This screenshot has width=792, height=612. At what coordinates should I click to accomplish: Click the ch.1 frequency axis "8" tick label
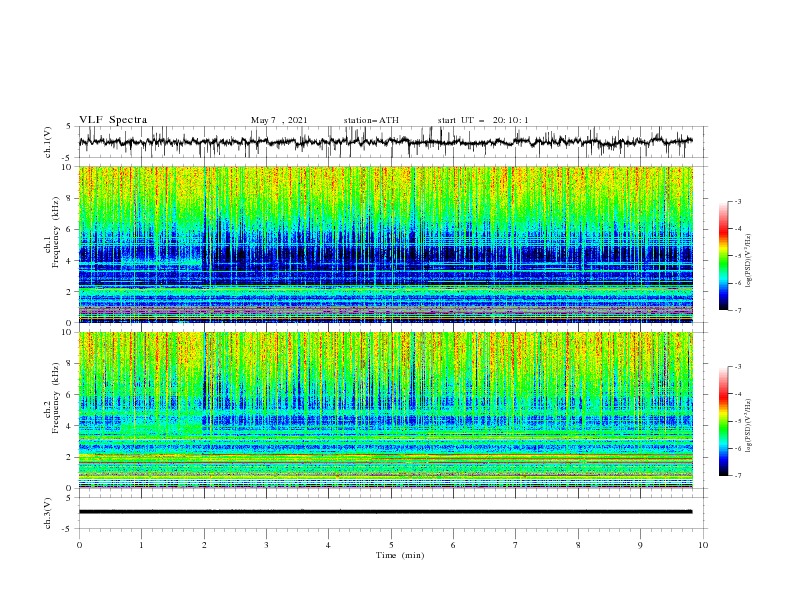[71, 198]
